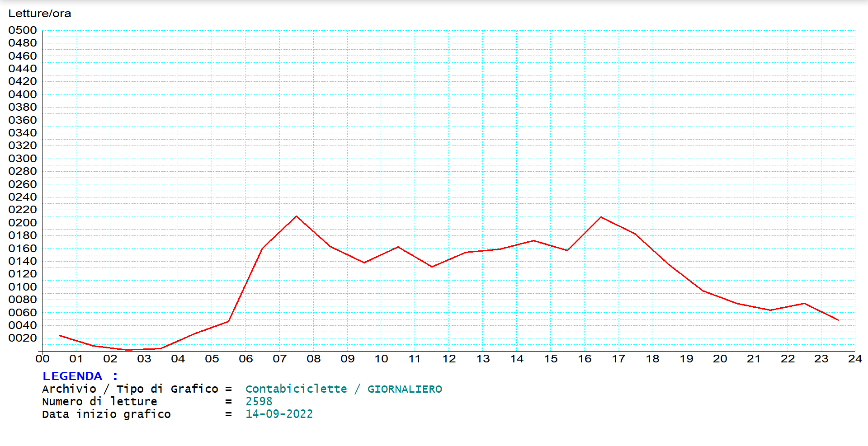Click the x-axis hour label '06'

point(246,359)
